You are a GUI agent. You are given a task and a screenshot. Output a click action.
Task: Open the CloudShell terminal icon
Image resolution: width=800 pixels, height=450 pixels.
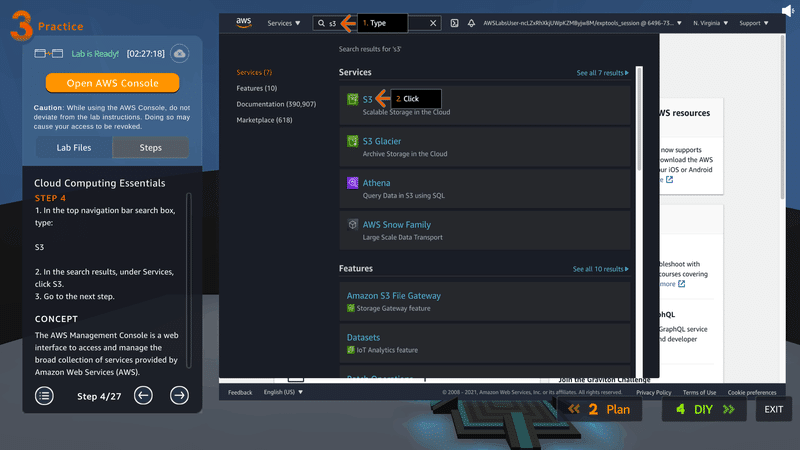pyautogui.click(x=454, y=23)
